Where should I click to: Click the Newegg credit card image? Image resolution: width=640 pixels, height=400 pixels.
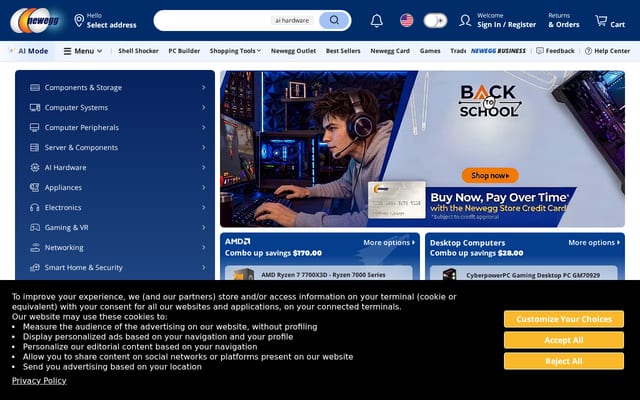tap(396, 200)
